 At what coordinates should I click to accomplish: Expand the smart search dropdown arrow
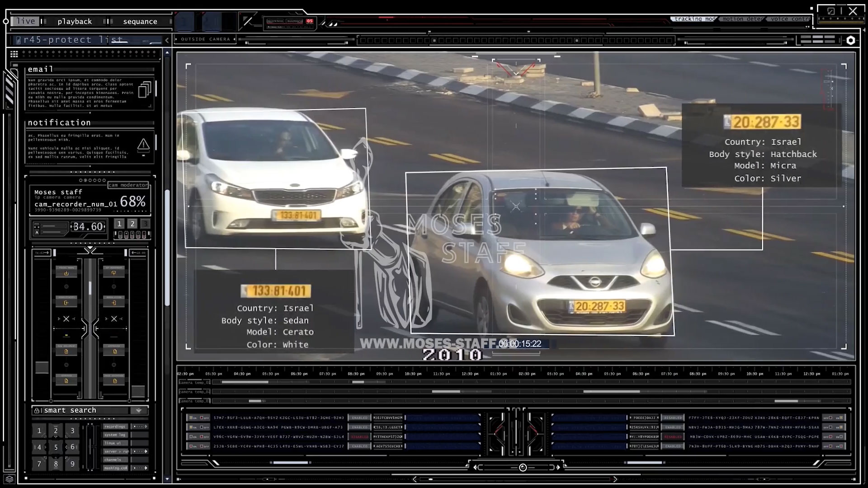pyautogui.click(x=139, y=410)
